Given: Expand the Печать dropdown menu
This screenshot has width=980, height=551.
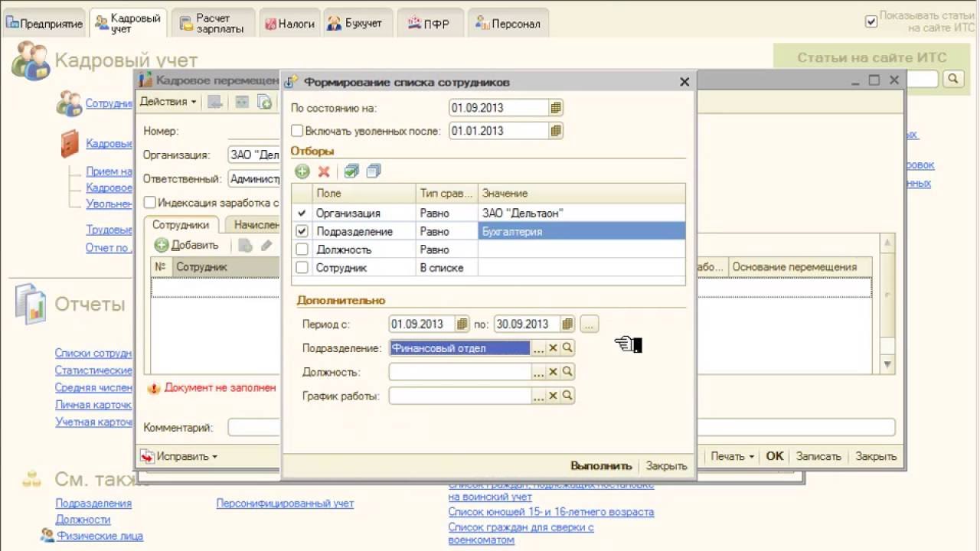Looking at the screenshot, I should [x=732, y=456].
